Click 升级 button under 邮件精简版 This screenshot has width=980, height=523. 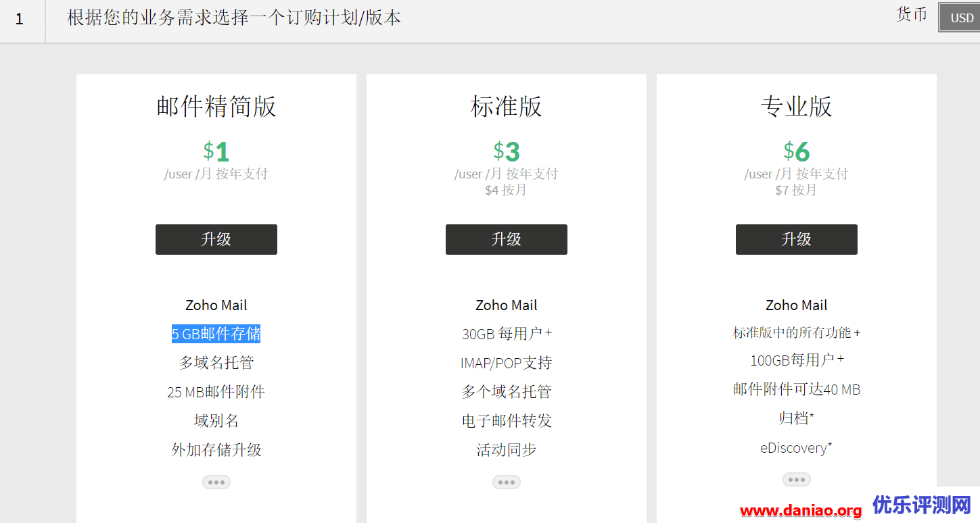(x=216, y=239)
